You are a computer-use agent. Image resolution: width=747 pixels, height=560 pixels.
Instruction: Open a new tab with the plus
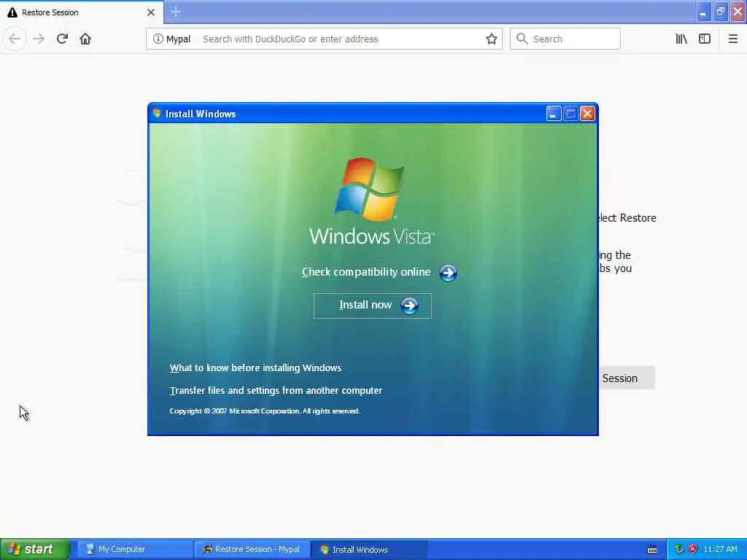click(176, 12)
